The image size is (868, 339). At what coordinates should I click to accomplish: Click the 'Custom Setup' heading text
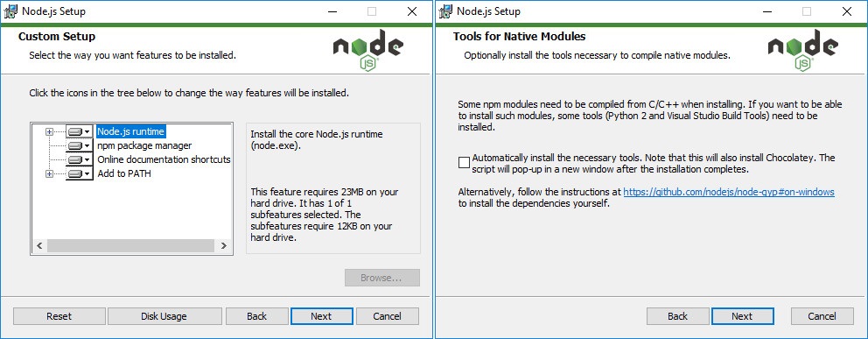coord(57,37)
